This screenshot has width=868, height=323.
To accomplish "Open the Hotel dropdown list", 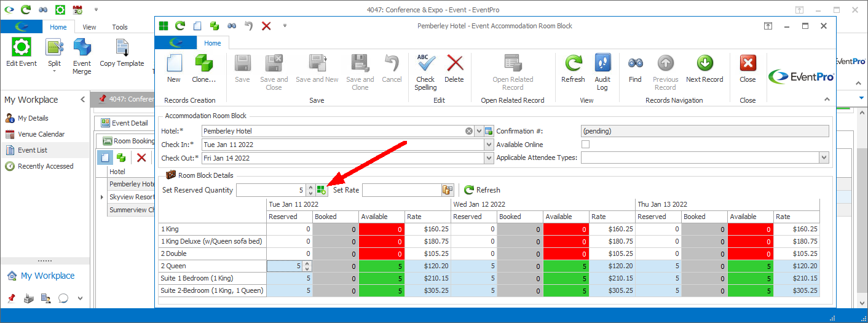I will click(479, 131).
